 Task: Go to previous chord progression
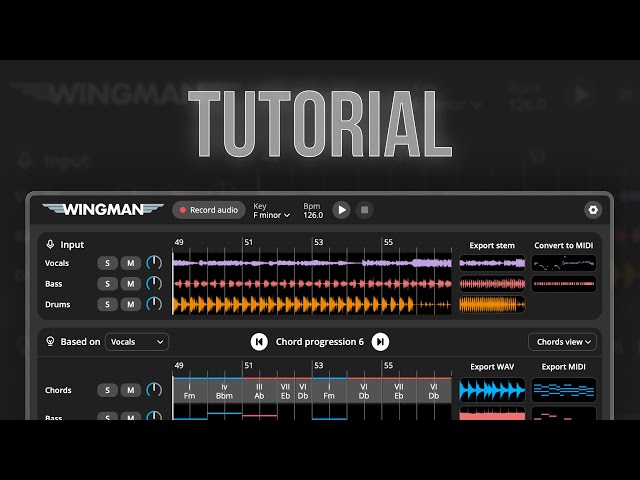259,342
